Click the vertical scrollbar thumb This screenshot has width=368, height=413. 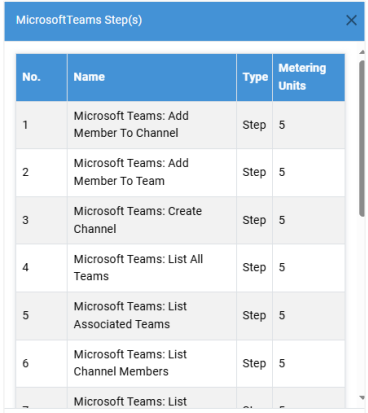[362, 139]
